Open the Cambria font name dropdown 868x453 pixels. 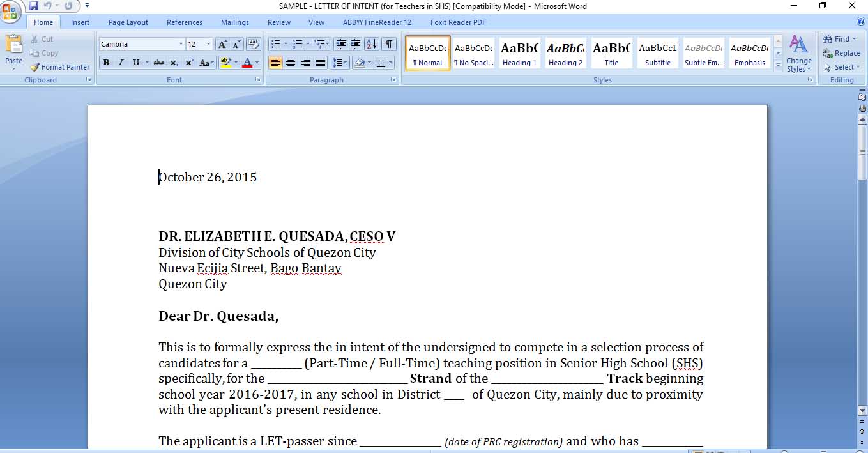tap(181, 44)
